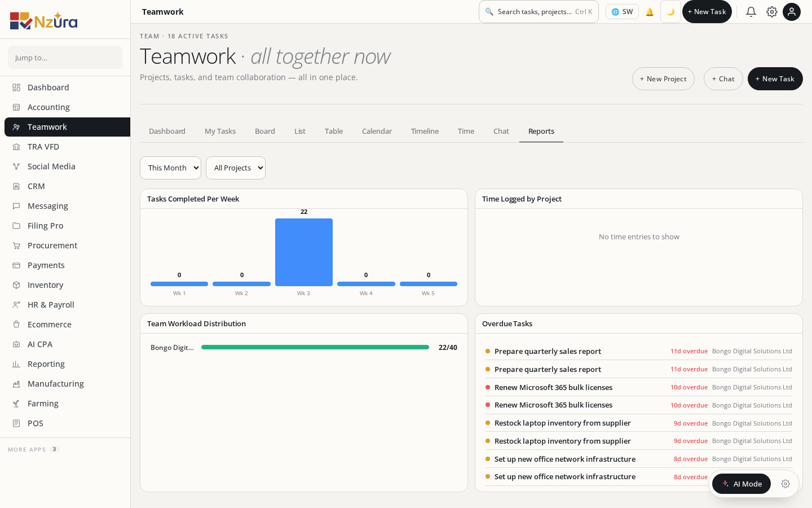Open Inventory box icon

point(16,285)
